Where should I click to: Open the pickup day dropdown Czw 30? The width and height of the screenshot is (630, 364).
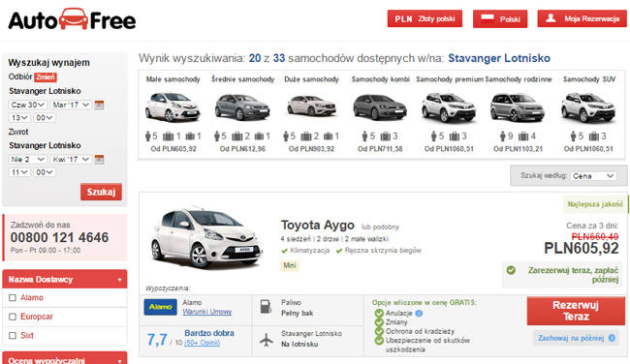click(27, 105)
